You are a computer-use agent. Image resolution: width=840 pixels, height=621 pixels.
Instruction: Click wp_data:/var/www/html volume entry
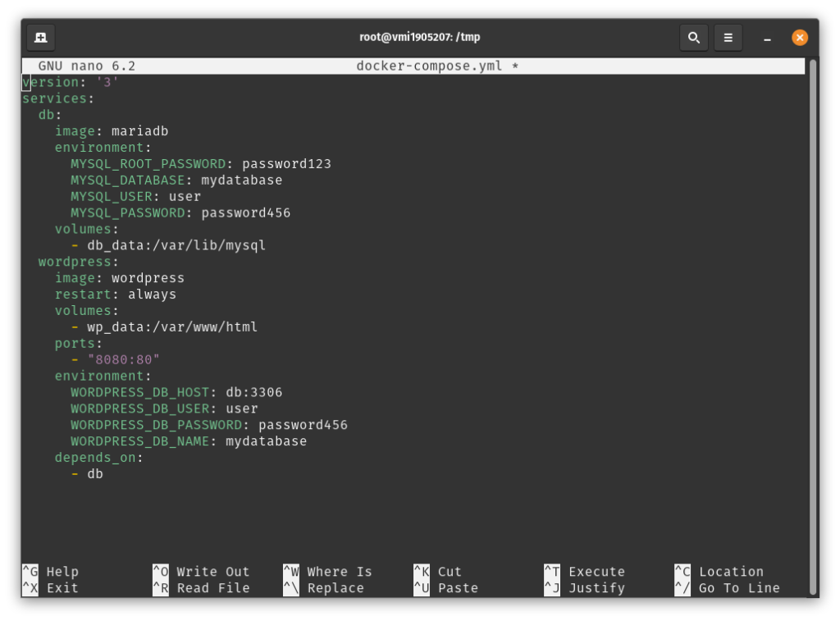click(x=172, y=327)
